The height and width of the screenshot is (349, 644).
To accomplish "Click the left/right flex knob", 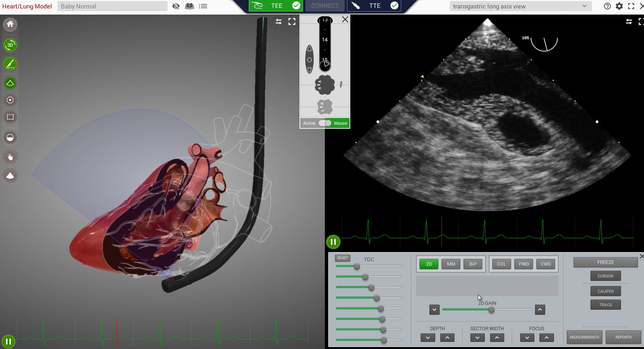I will (325, 107).
